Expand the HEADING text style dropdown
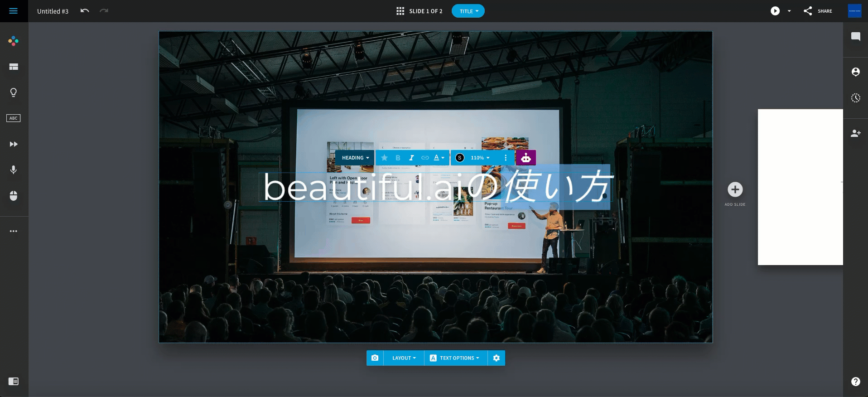The height and width of the screenshot is (397, 868). (x=355, y=158)
